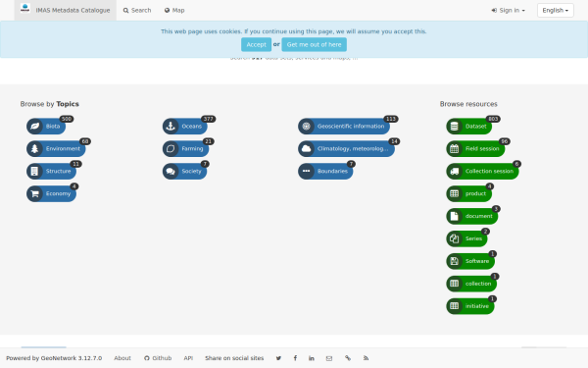Open the Github footer link
This screenshot has width=588, height=368.
pos(158,358)
